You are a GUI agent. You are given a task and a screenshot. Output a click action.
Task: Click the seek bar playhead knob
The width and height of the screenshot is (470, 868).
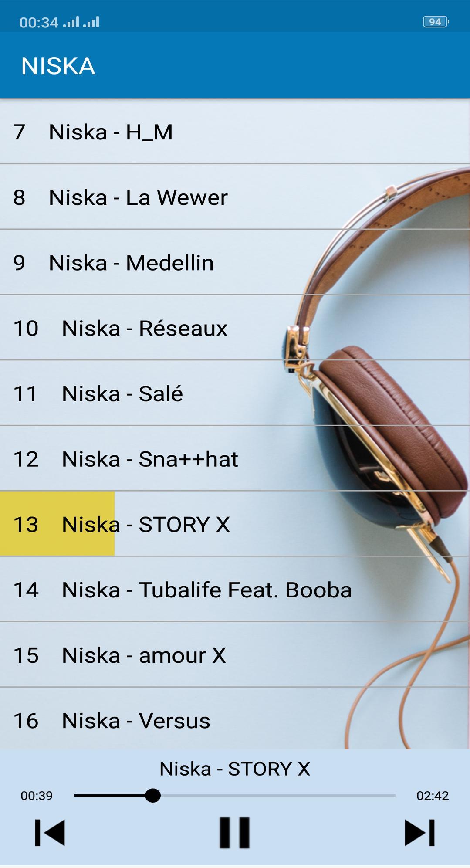tap(152, 795)
